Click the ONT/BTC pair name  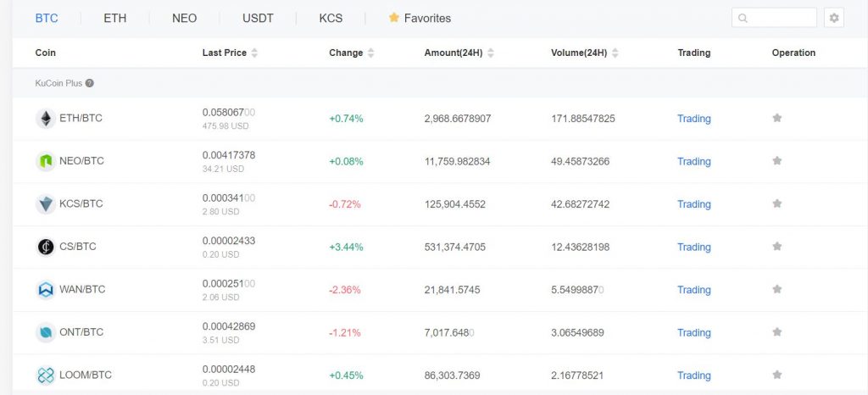(x=81, y=332)
